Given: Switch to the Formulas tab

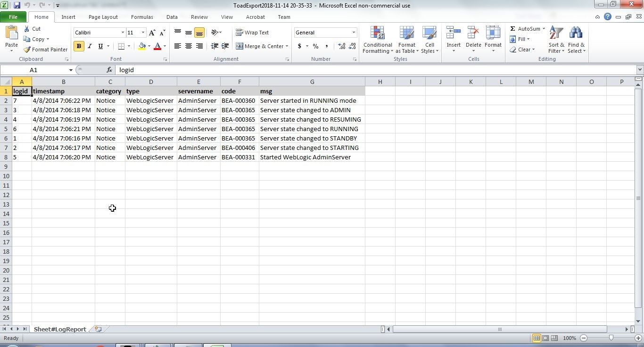Looking at the screenshot, I should [x=142, y=17].
